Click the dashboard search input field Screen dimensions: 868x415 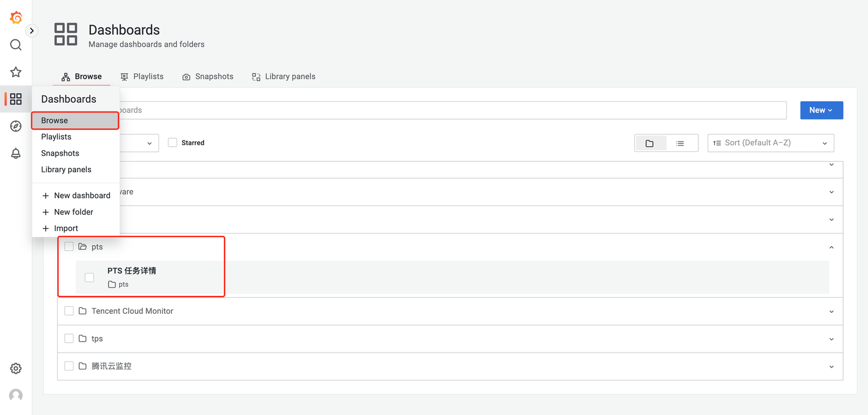pyautogui.click(x=451, y=110)
